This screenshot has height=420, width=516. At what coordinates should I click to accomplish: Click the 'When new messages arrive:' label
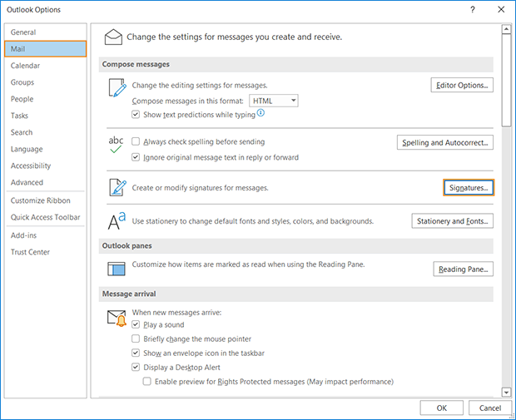176,313
